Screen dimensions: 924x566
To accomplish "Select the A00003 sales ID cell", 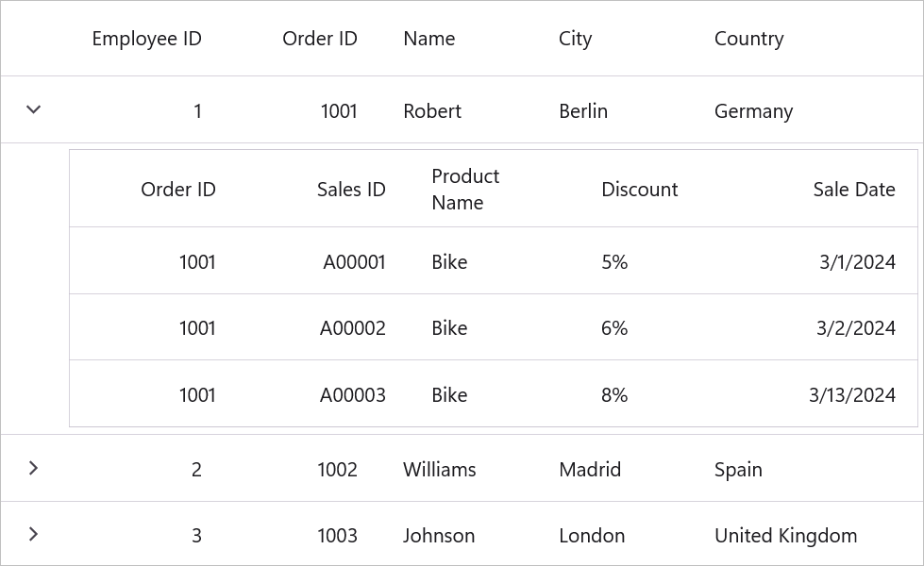I will pyautogui.click(x=352, y=395).
